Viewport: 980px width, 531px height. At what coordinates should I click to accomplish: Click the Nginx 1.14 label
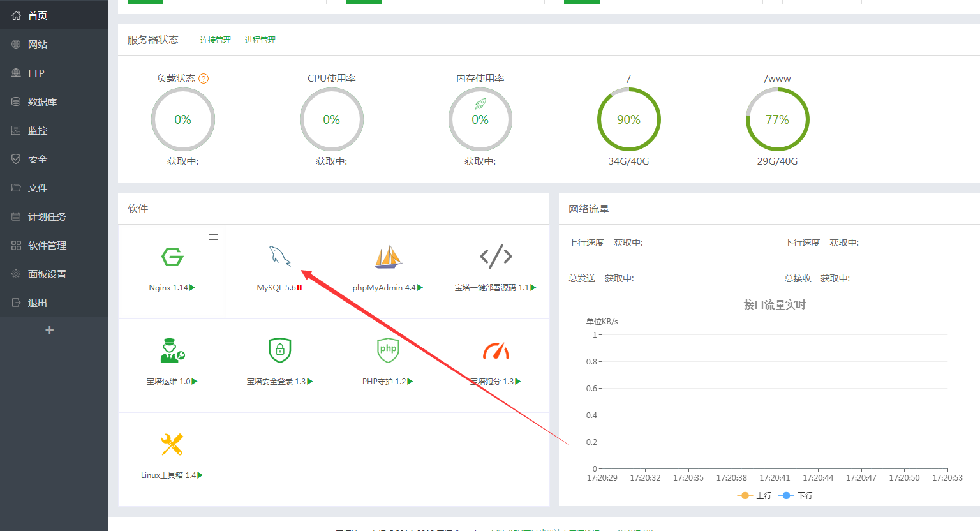pyautogui.click(x=168, y=288)
